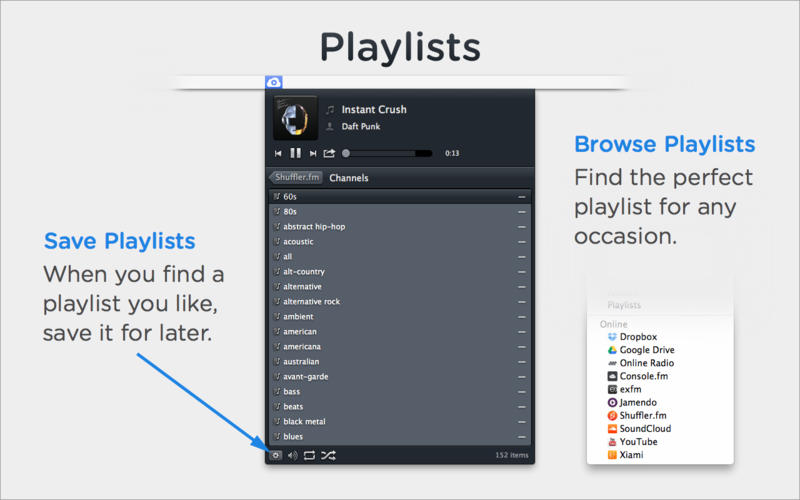Click the faded Playlists item in sidebar
The height and width of the screenshot is (500, 800).
click(x=624, y=305)
